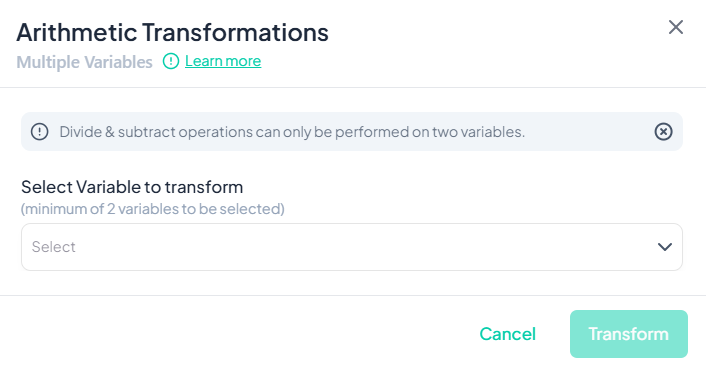Dismiss the divide & subtract notice
Viewport: 706px width, 368px height.
click(663, 132)
